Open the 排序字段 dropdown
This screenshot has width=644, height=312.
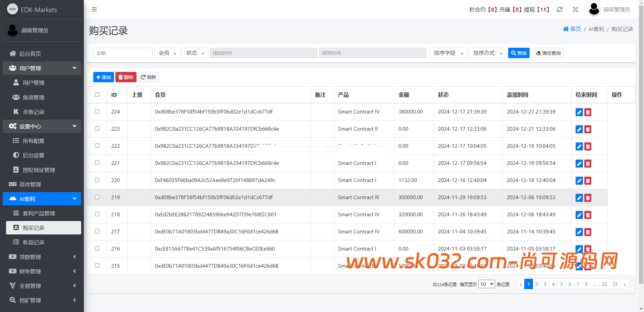coord(448,53)
